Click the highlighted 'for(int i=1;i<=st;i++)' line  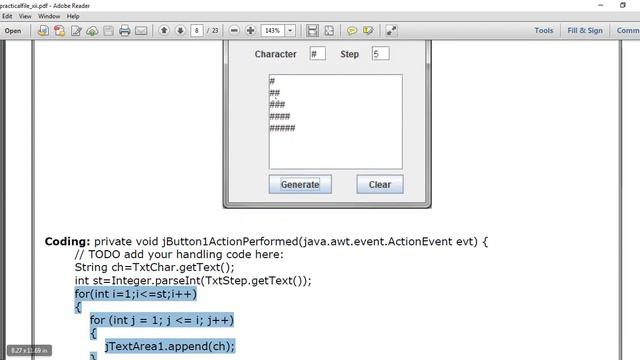point(136,293)
